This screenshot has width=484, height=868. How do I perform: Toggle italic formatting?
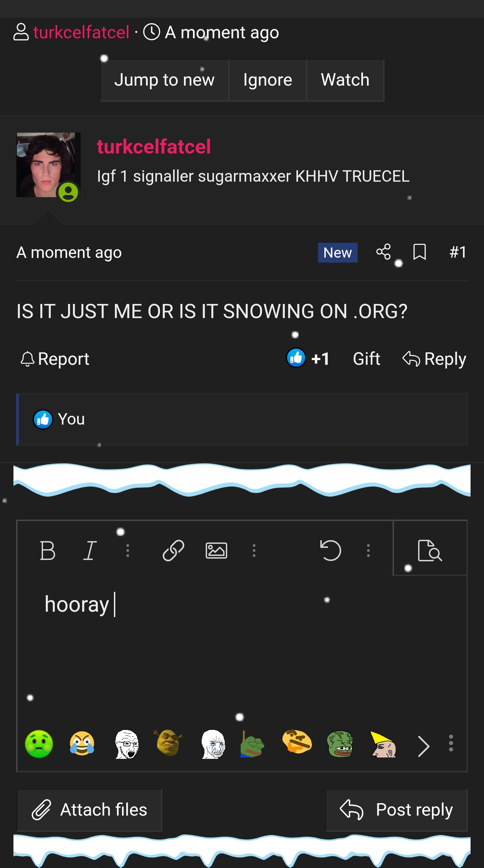coord(90,550)
